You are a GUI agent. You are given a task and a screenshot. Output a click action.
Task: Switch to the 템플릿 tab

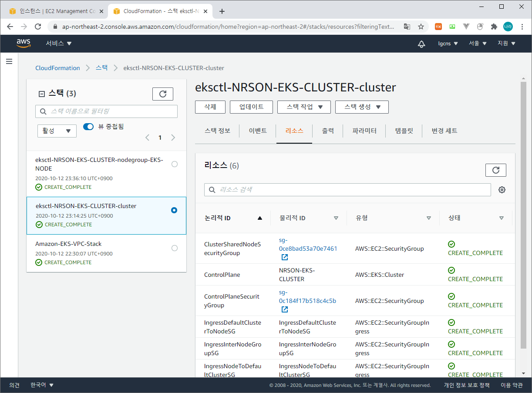(x=404, y=131)
